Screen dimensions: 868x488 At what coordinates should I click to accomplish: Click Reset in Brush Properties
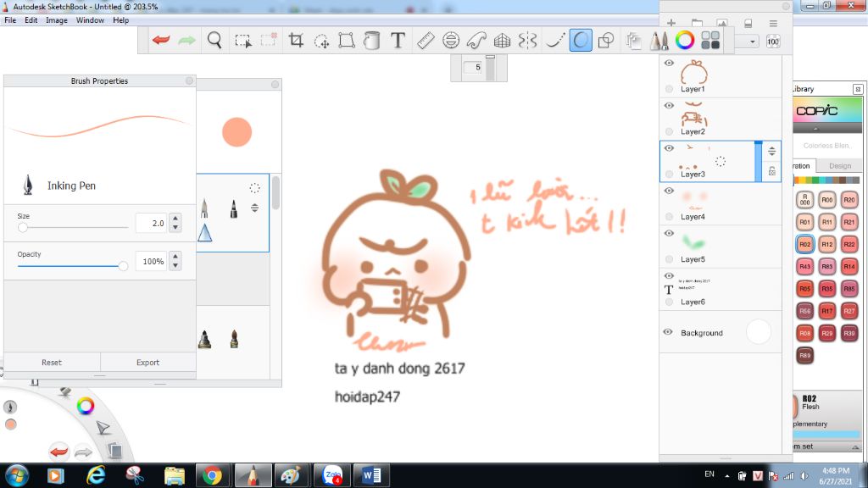coord(52,363)
